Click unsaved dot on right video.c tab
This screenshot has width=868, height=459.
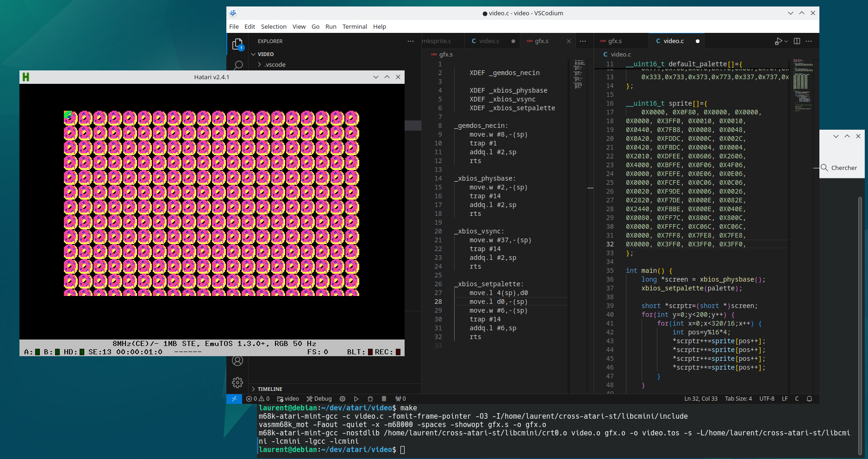(697, 41)
